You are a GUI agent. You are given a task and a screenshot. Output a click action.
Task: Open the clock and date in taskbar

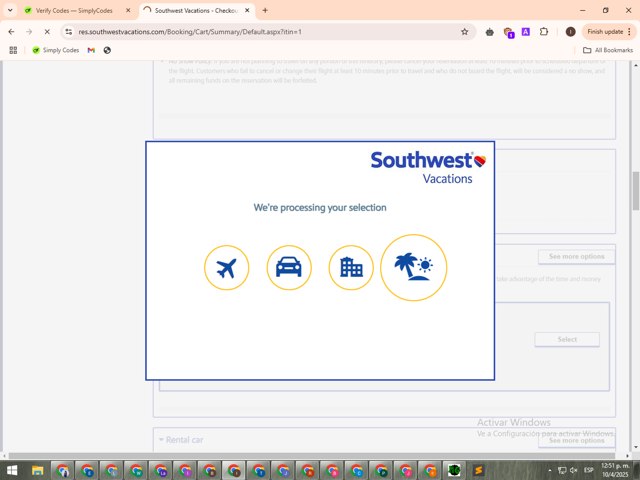pyautogui.click(x=615, y=471)
